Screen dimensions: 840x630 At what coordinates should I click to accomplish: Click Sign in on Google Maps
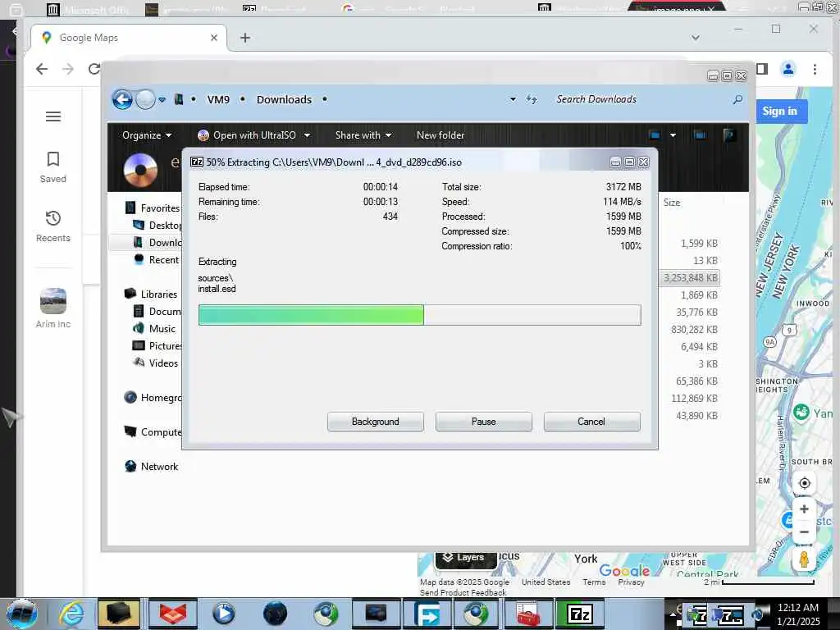[x=780, y=112]
